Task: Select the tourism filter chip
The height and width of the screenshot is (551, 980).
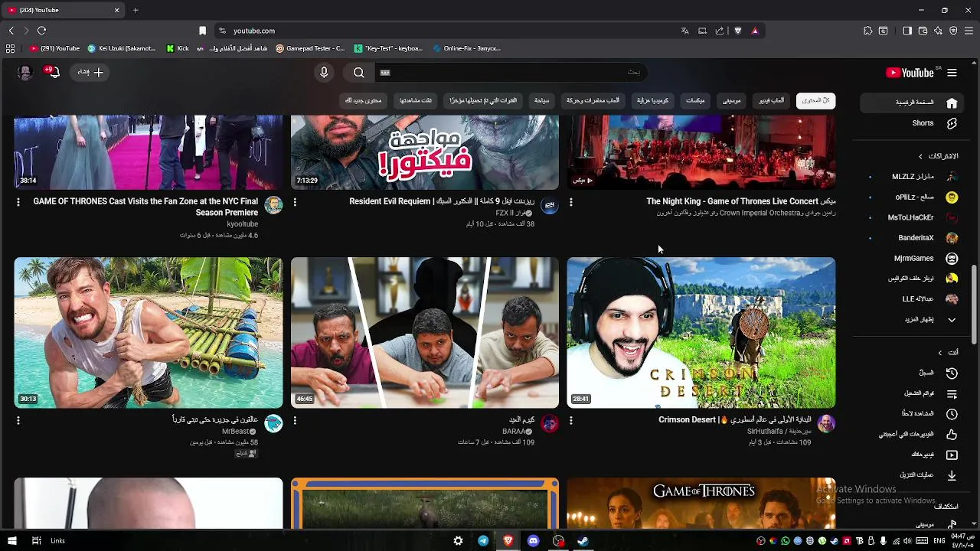Action: click(541, 100)
